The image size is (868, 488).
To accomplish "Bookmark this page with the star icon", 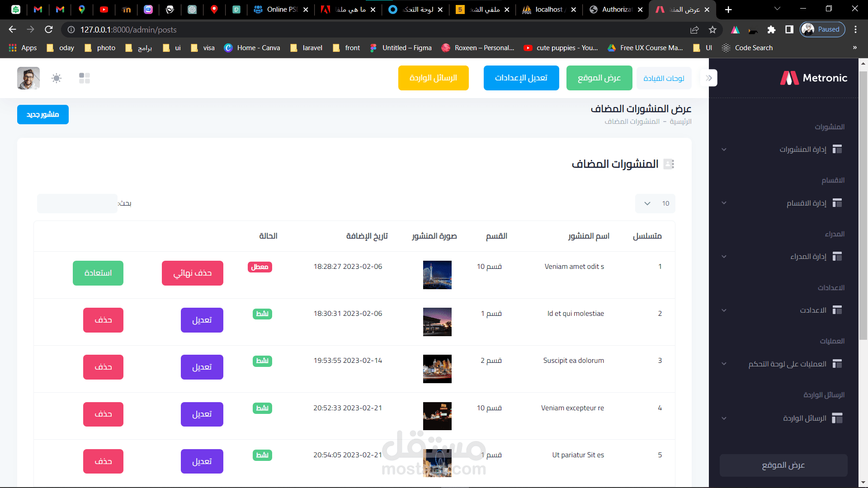I will pyautogui.click(x=712, y=29).
